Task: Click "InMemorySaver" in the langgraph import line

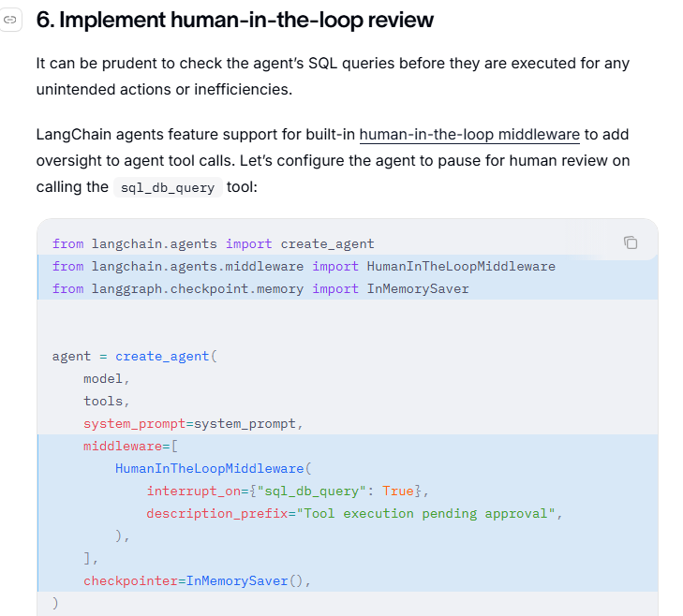Action: pos(417,288)
